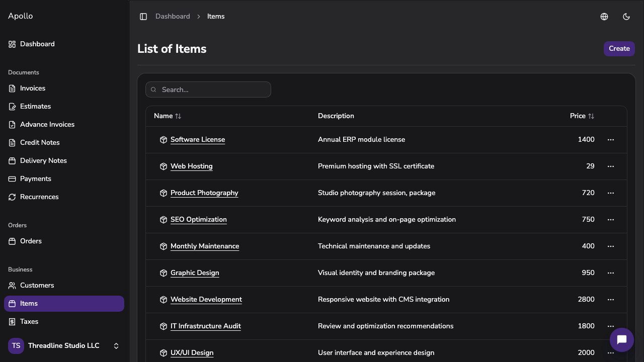This screenshot has width=644, height=362.
Task: Click the box icon beside UX/UI Design
Action: (164, 353)
